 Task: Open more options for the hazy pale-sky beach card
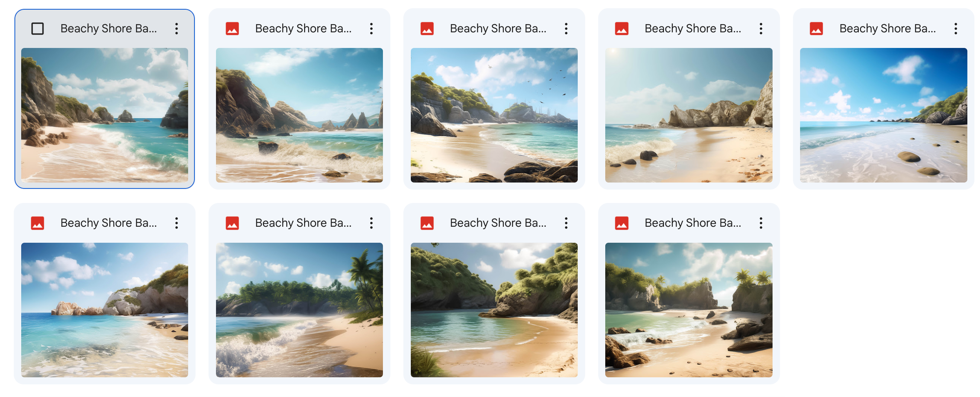click(x=761, y=29)
